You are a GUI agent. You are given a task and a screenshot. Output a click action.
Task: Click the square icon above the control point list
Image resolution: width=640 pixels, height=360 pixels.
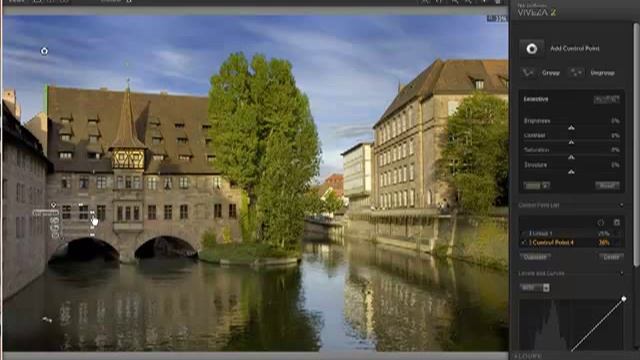point(617,222)
